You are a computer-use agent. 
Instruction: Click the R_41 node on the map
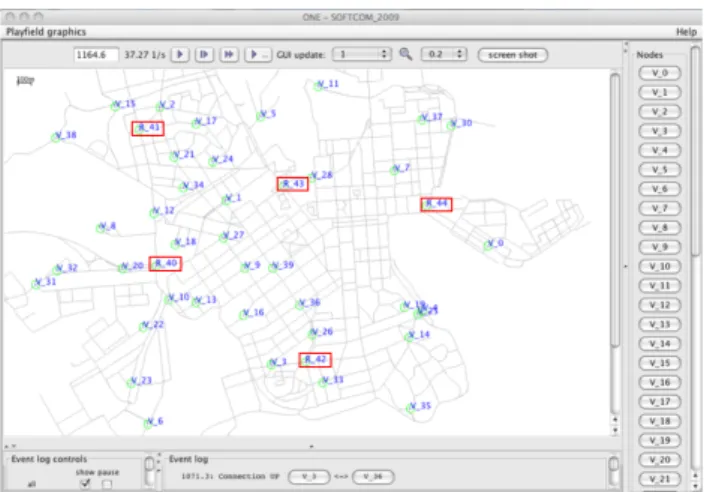point(148,128)
